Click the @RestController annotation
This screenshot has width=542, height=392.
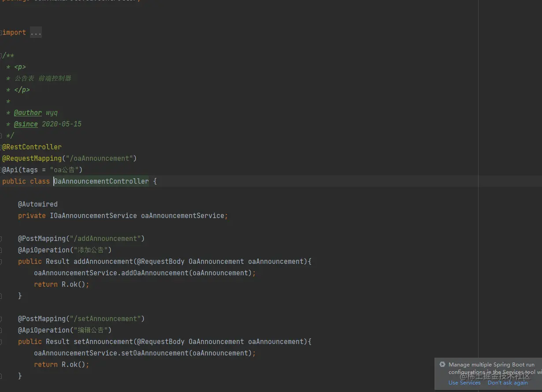click(32, 147)
